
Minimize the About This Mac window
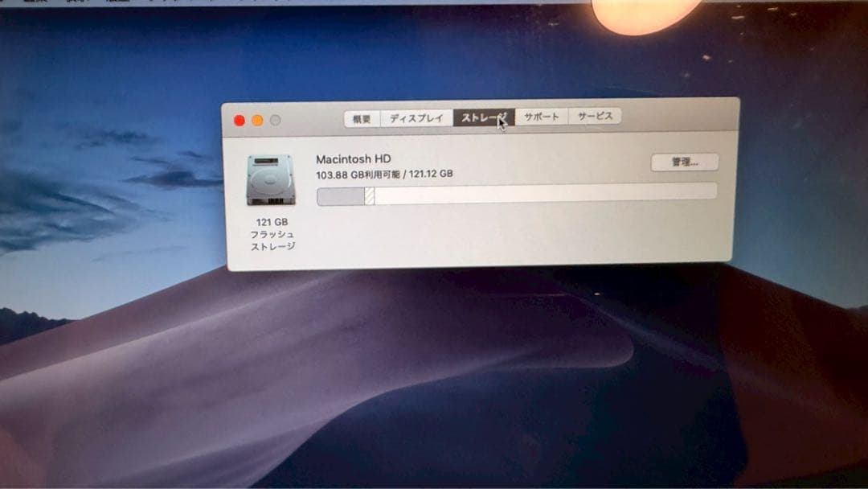(256, 118)
